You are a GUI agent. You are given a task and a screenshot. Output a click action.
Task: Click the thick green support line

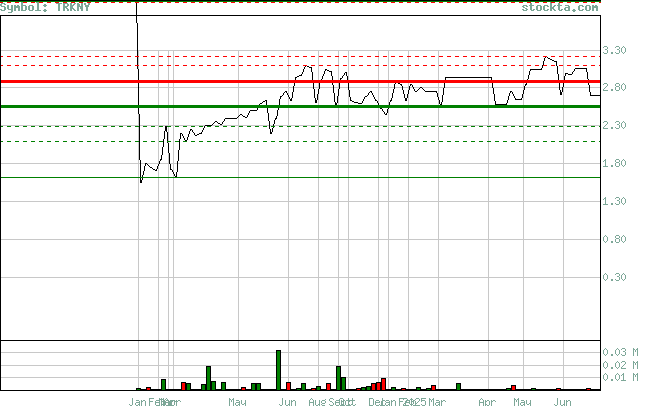click(x=300, y=107)
